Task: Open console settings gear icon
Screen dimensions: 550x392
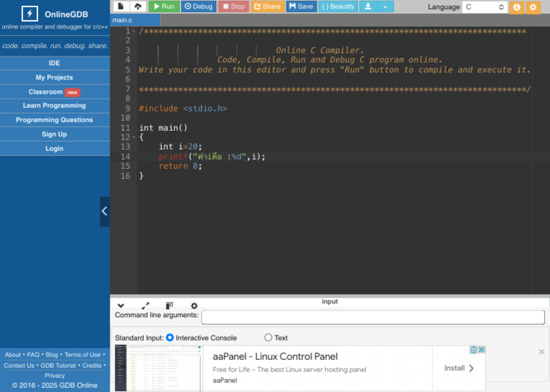Action: click(194, 305)
